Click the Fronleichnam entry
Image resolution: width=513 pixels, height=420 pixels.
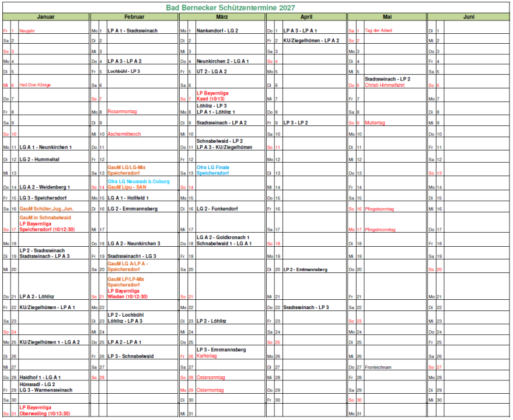click(378, 367)
